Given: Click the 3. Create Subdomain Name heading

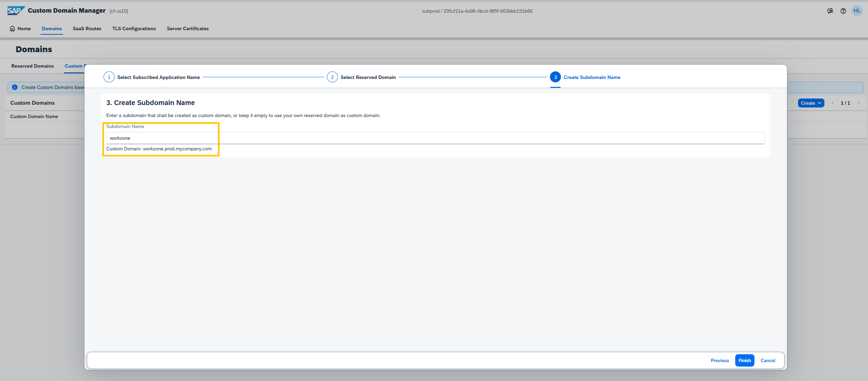Looking at the screenshot, I should 151,103.
